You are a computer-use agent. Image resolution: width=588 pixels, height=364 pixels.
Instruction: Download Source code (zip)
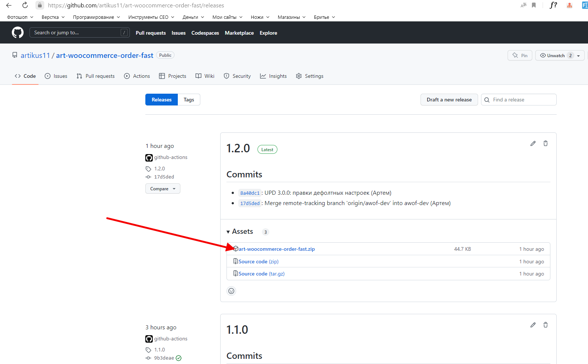pos(259,261)
